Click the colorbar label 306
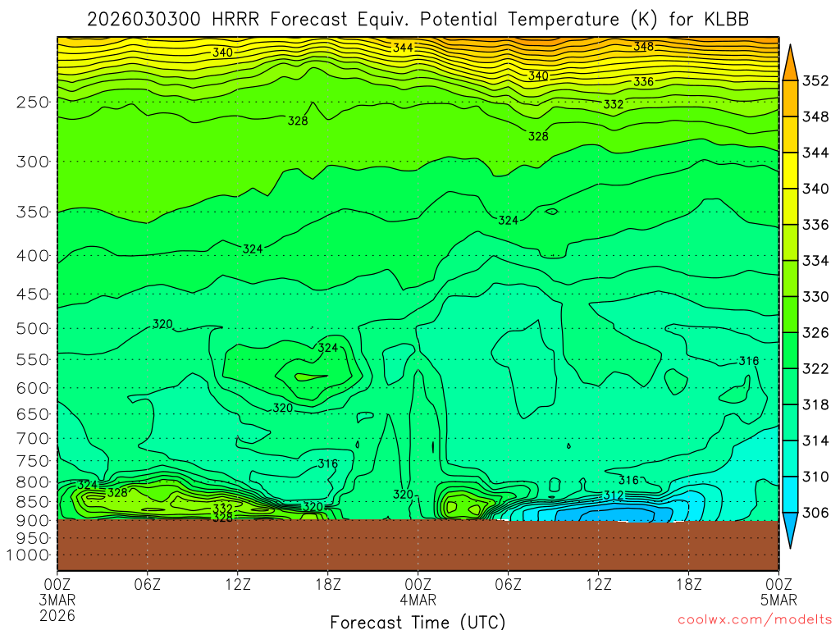The width and height of the screenshot is (840, 630). pyautogui.click(x=815, y=513)
